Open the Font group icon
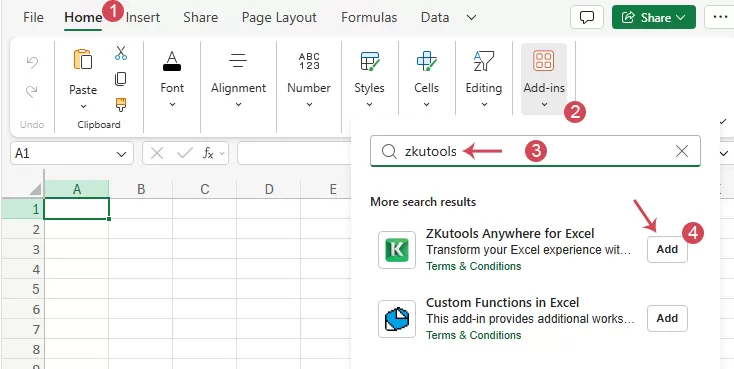 point(172,61)
